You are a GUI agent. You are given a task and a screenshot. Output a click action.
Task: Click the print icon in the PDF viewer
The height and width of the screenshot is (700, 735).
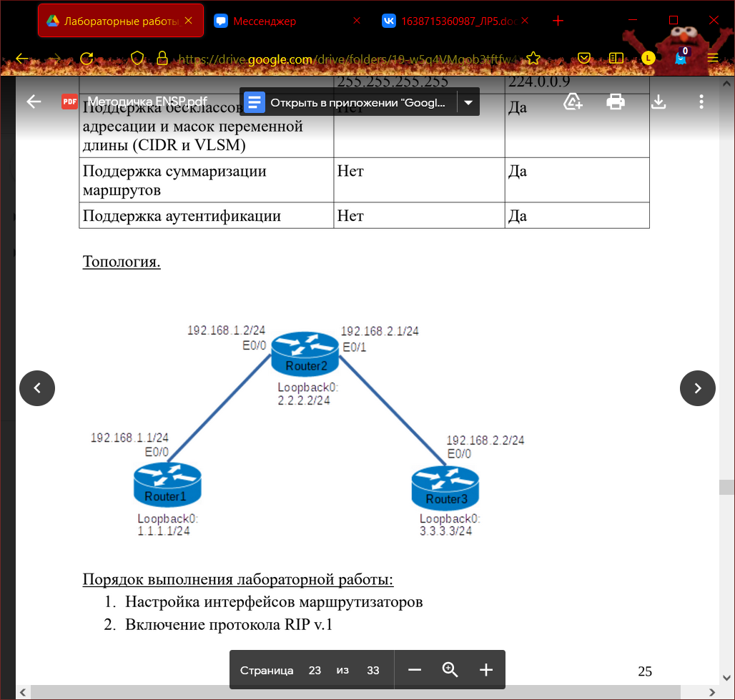[616, 102]
